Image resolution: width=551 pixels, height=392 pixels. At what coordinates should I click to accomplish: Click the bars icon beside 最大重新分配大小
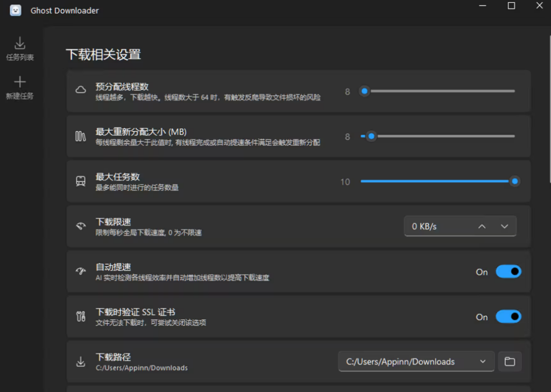(81, 136)
